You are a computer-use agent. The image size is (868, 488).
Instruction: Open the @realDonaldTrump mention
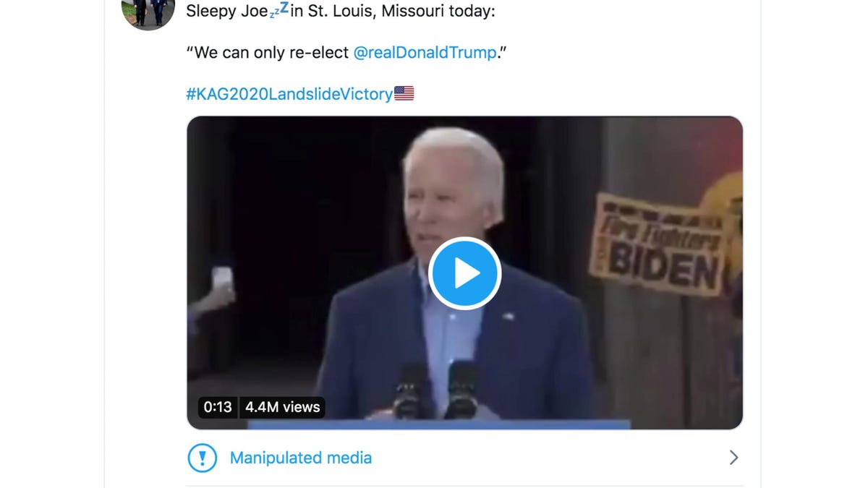click(x=425, y=52)
